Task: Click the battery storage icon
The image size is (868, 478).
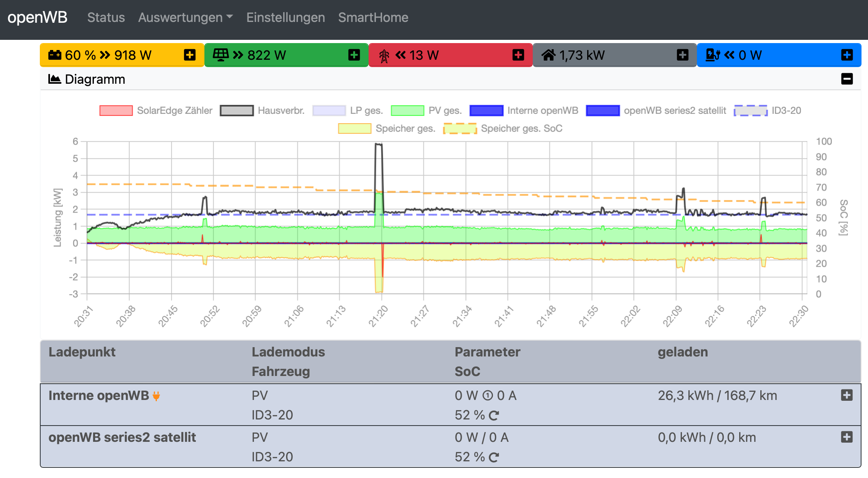Action: [x=54, y=55]
